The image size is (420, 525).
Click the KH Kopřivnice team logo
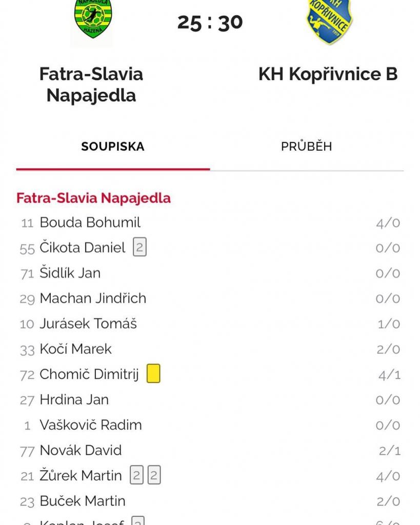[x=329, y=19]
